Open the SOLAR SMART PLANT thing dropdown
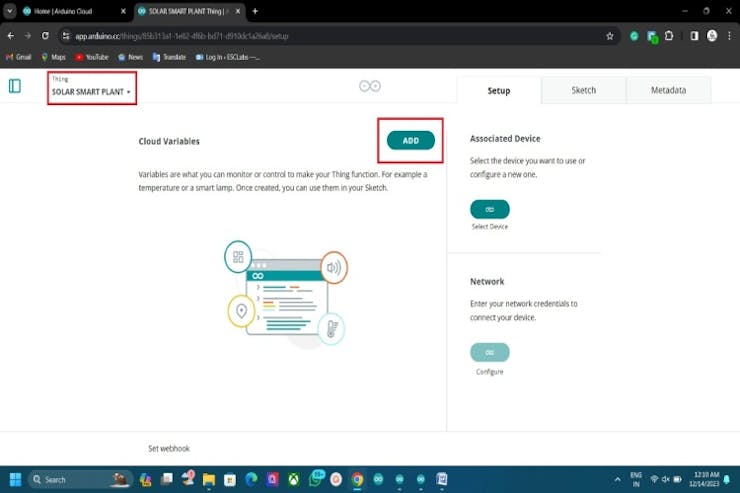The height and width of the screenshot is (493, 740). [x=91, y=92]
